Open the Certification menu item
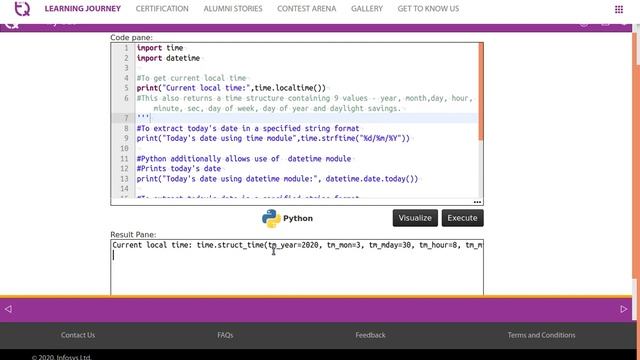 (x=162, y=9)
